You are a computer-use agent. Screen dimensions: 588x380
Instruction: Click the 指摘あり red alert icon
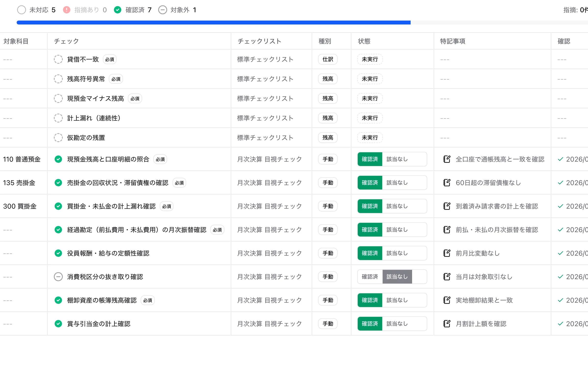click(x=67, y=10)
